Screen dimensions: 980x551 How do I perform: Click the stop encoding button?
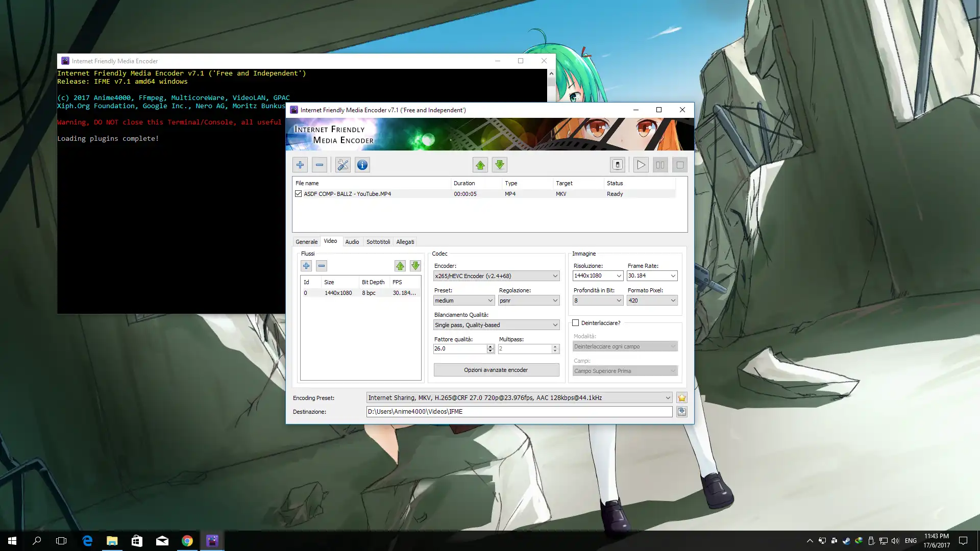(x=680, y=165)
